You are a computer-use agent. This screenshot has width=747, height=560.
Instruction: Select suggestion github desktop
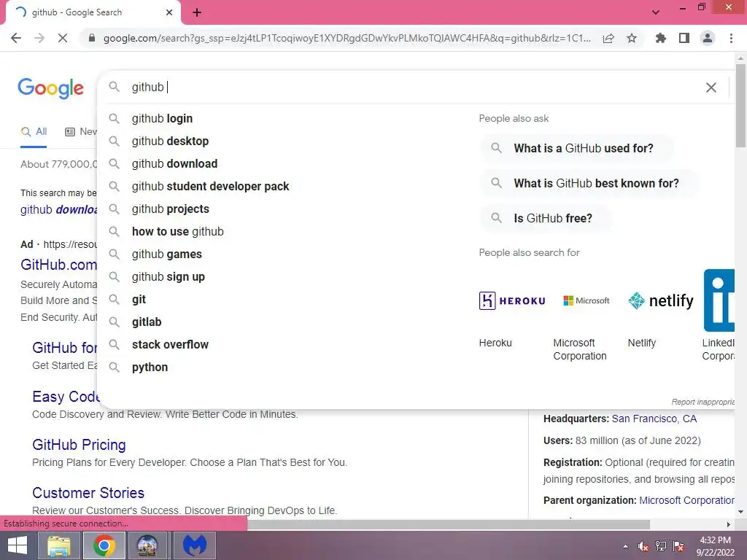click(x=170, y=141)
